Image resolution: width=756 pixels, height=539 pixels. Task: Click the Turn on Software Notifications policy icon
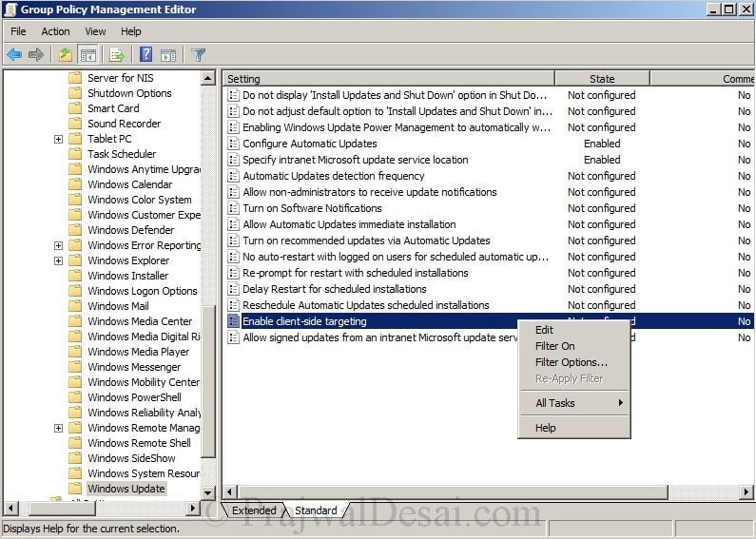(x=233, y=208)
